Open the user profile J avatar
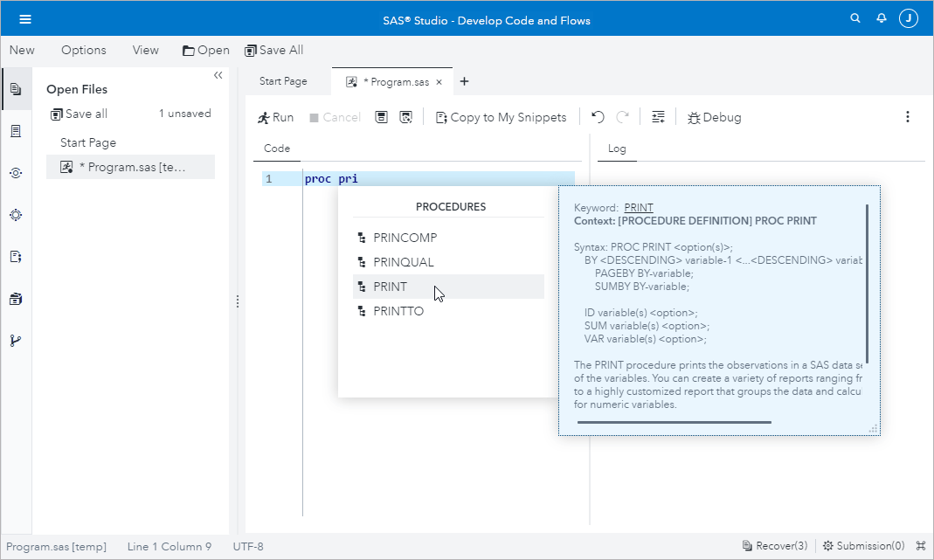Viewport: 934px width, 560px height. click(909, 18)
